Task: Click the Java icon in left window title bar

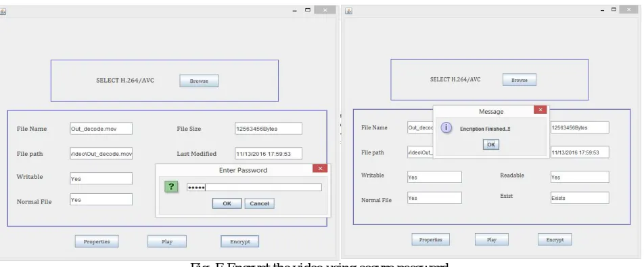Action: [3, 12]
